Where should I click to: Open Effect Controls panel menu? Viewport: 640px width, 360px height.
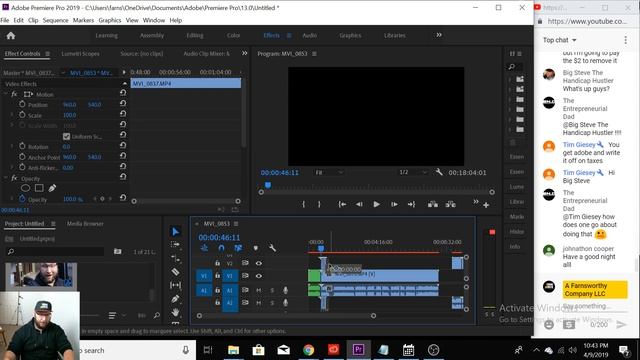point(47,54)
